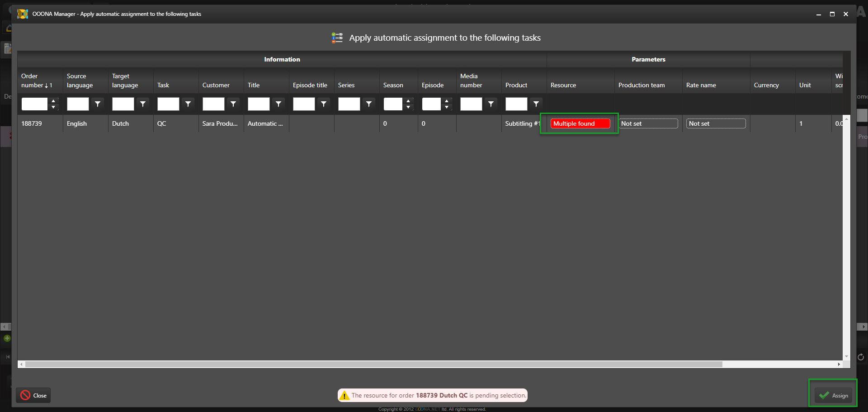
Task: Open filter icon for Source language column
Action: [x=98, y=104]
